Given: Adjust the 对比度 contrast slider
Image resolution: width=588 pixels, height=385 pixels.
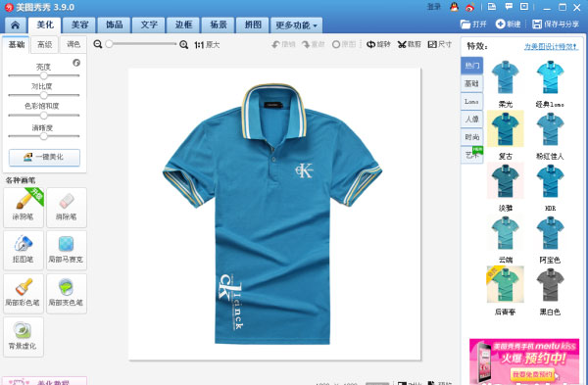Looking at the screenshot, I should pos(43,95).
